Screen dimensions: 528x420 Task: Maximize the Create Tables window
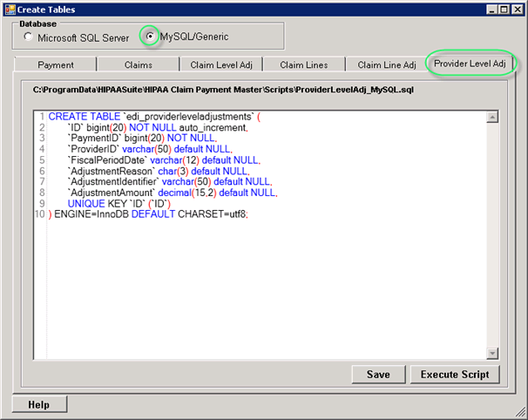point(499,9)
